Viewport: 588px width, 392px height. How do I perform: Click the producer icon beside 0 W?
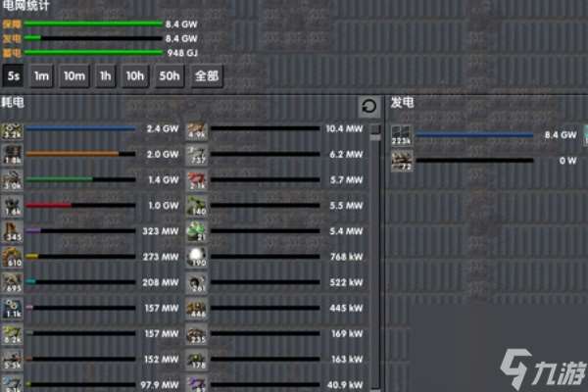(402, 161)
